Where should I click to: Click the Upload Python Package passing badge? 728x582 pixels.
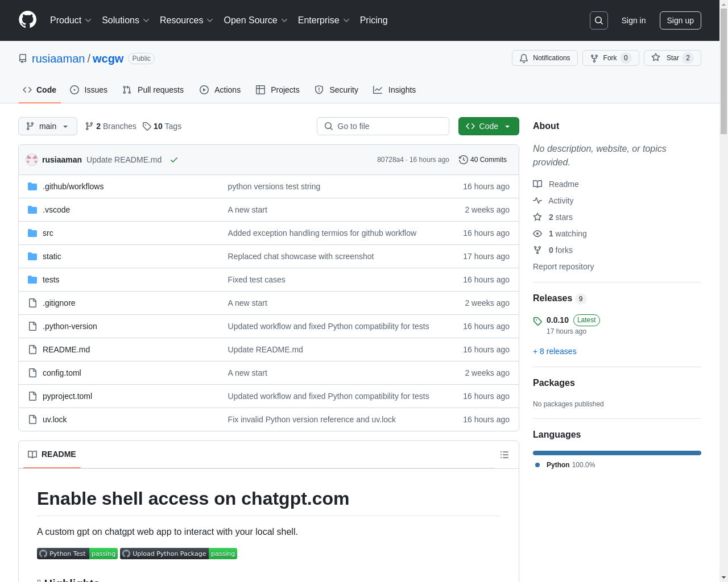[179, 554]
